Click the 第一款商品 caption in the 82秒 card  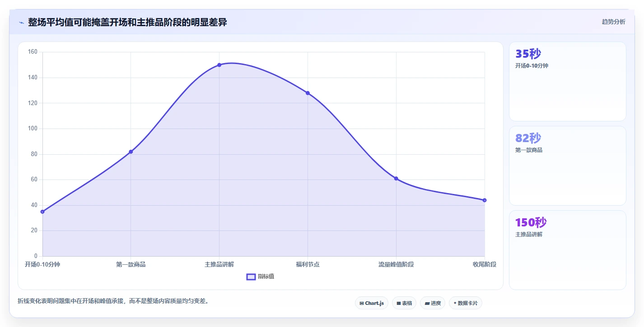point(529,150)
